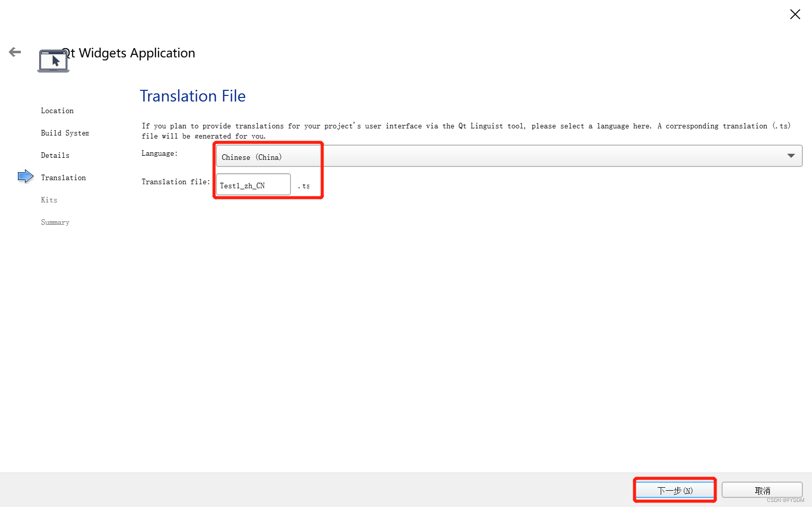Click the Qt Linguist description paragraph

click(466, 130)
